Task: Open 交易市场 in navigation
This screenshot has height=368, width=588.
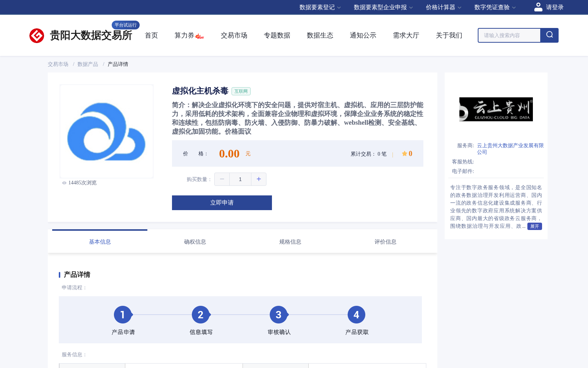Action: click(x=234, y=35)
